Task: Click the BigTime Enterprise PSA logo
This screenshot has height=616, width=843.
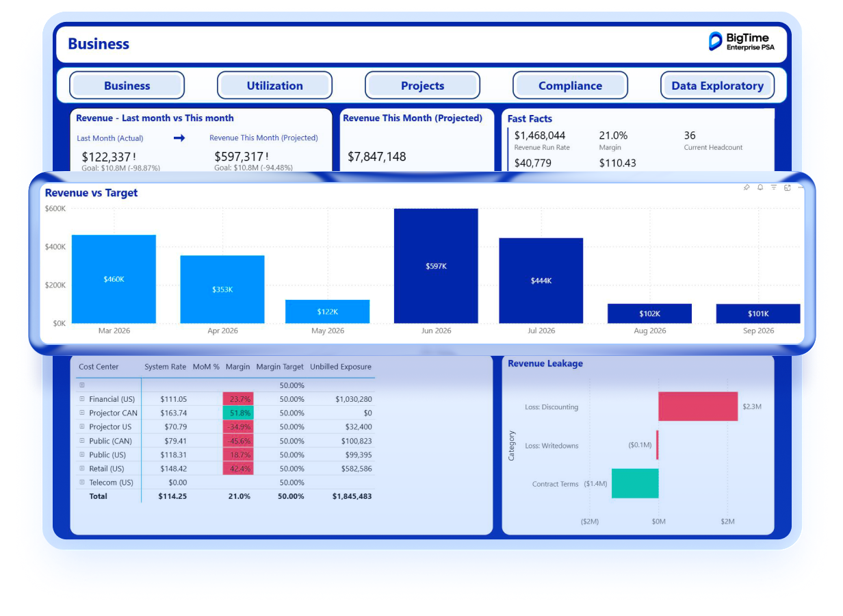Action: pos(741,42)
